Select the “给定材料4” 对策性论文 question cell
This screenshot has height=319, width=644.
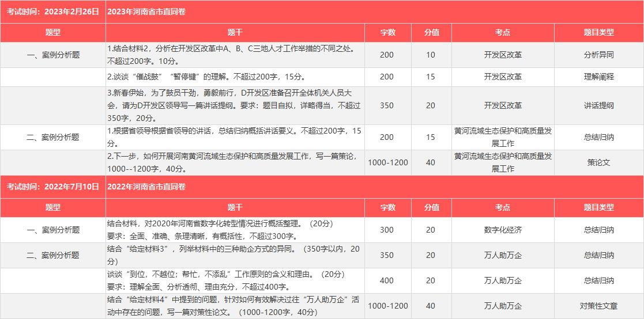click(x=235, y=306)
